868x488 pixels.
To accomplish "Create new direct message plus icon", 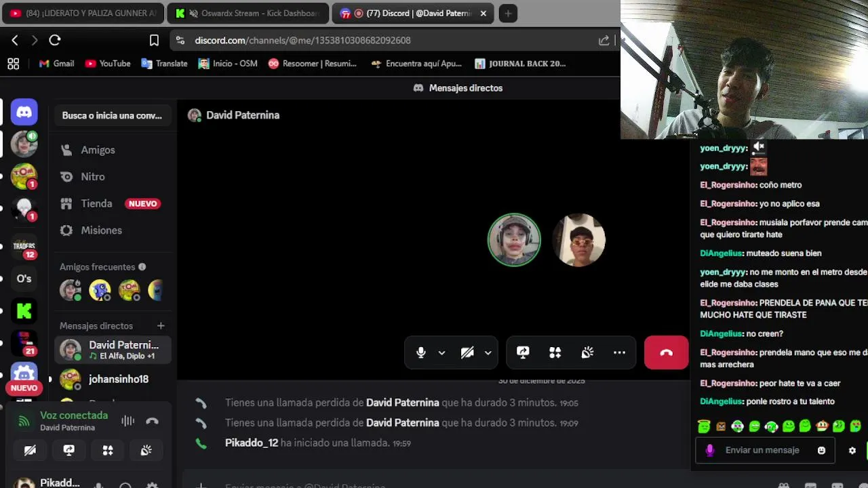I will tap(161, 326).
